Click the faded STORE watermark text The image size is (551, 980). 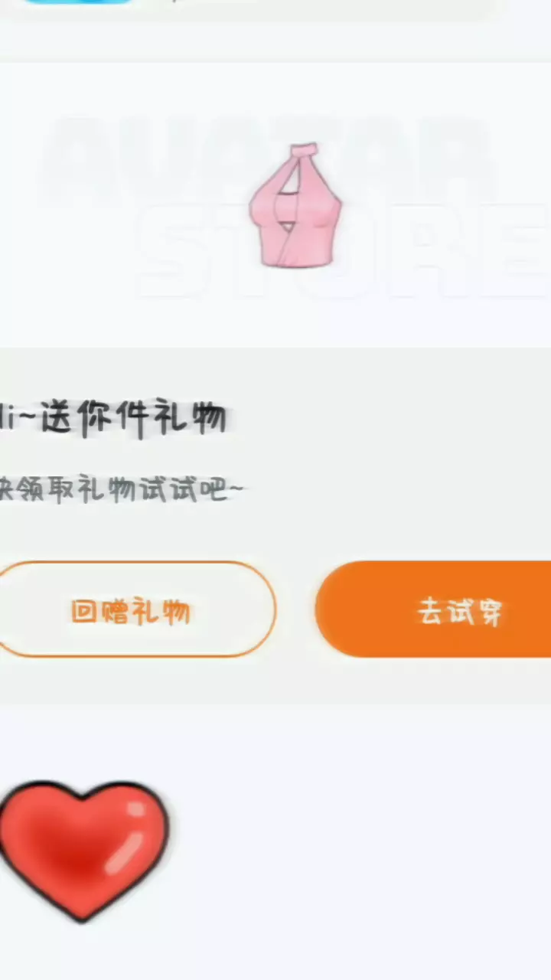click(344, 249)
